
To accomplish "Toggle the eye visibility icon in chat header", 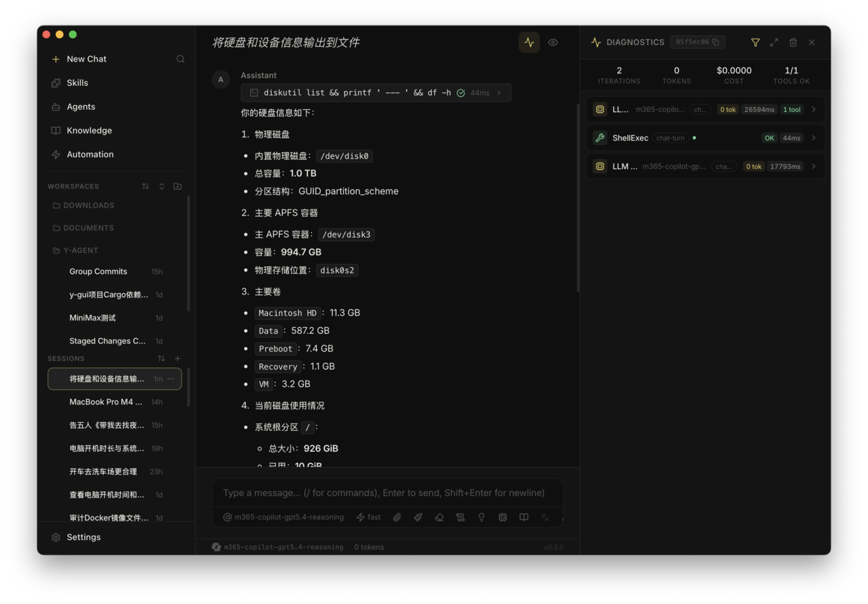I will tap(553, 42).
